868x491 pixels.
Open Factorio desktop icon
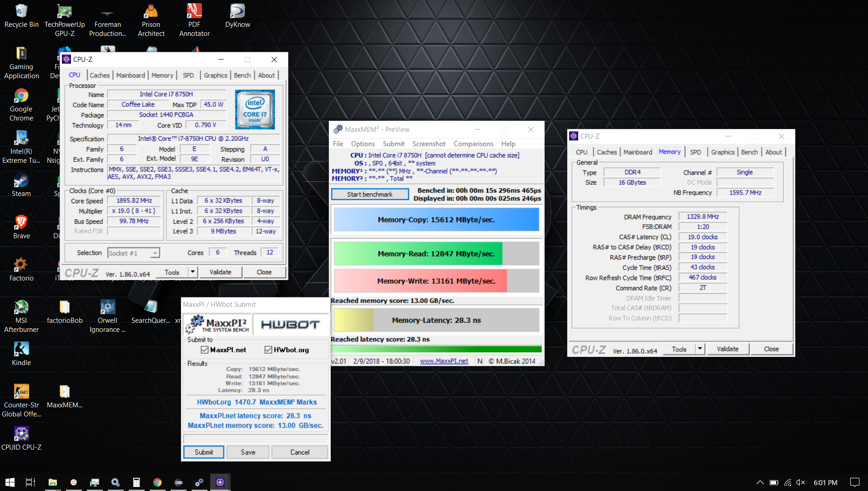[x=21, y=270]
